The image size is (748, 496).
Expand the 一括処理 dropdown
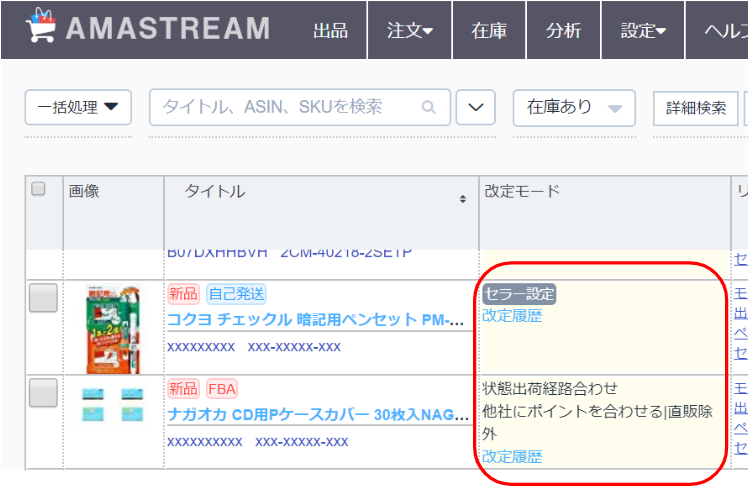point(78,107)
